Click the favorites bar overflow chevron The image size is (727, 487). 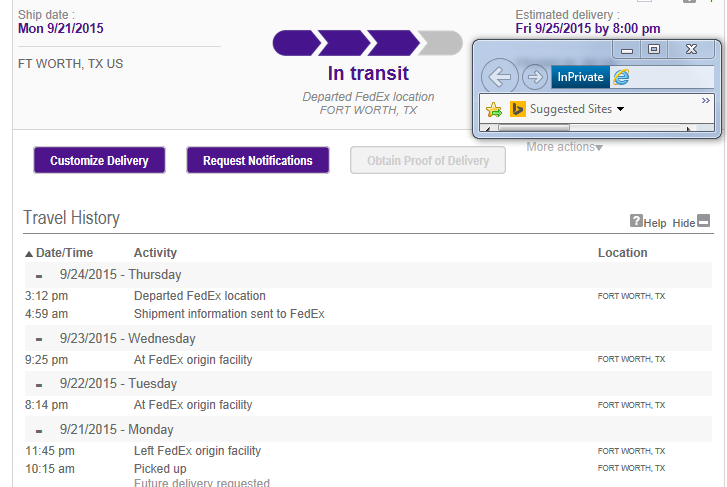(x=705, y=101)
